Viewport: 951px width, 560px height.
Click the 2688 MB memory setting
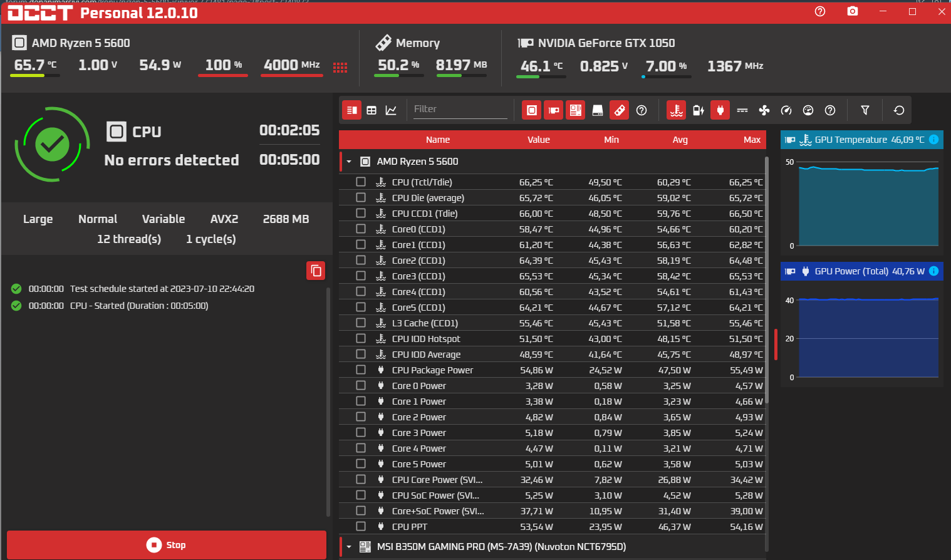coord(286,219)
